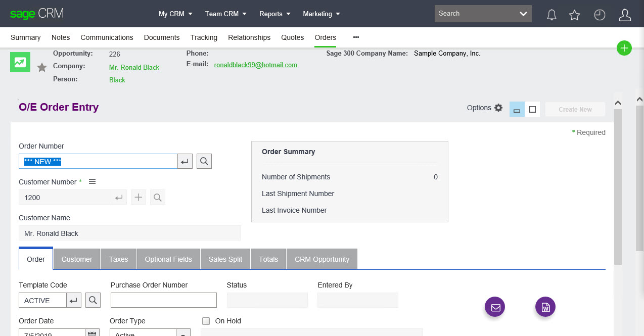Switch to the Customer tab
This screenshot has width=644, height=336.
(76, 259)
